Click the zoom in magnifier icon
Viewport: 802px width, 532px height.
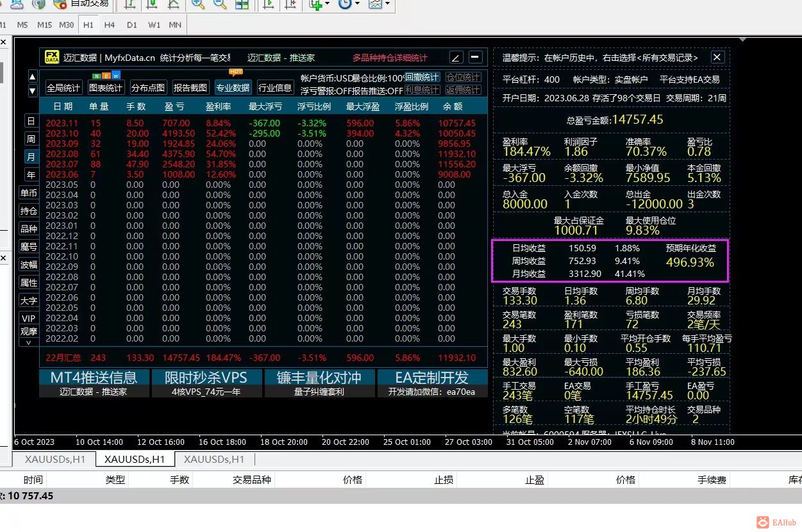click(198, 4)
